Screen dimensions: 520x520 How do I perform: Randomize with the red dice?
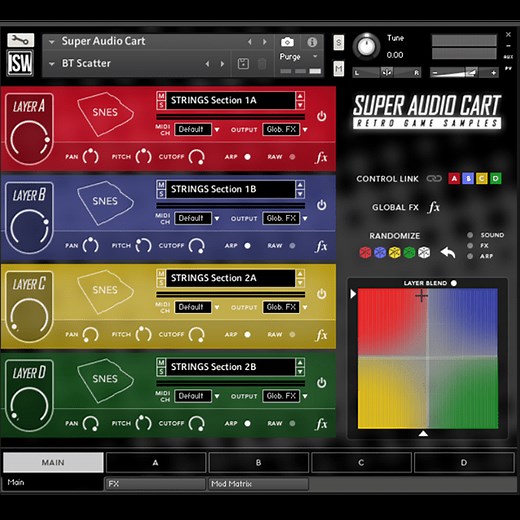tap(365, 252)
